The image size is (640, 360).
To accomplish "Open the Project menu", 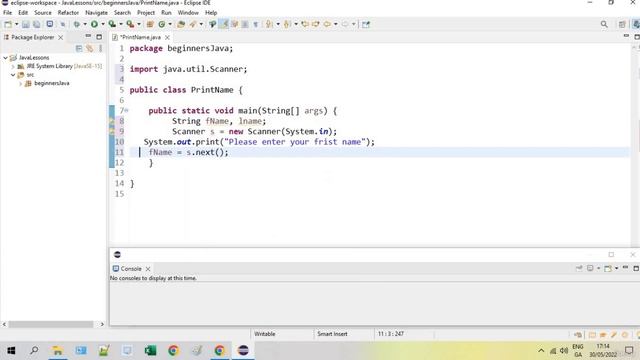I will (x=146, y=13).
